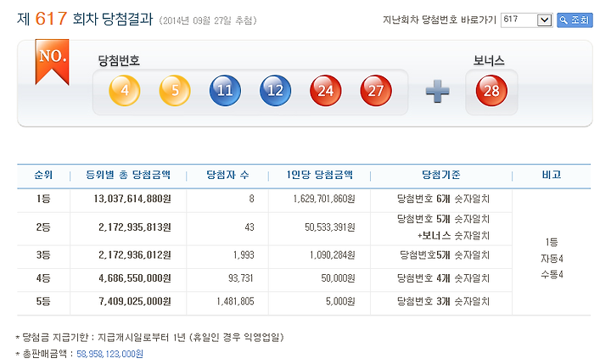The height and width of the screenshot is (364, 611).
Task: Click total sales amount 58,958,123,000원
Action: pyautogui.click(x=109, y=354)
